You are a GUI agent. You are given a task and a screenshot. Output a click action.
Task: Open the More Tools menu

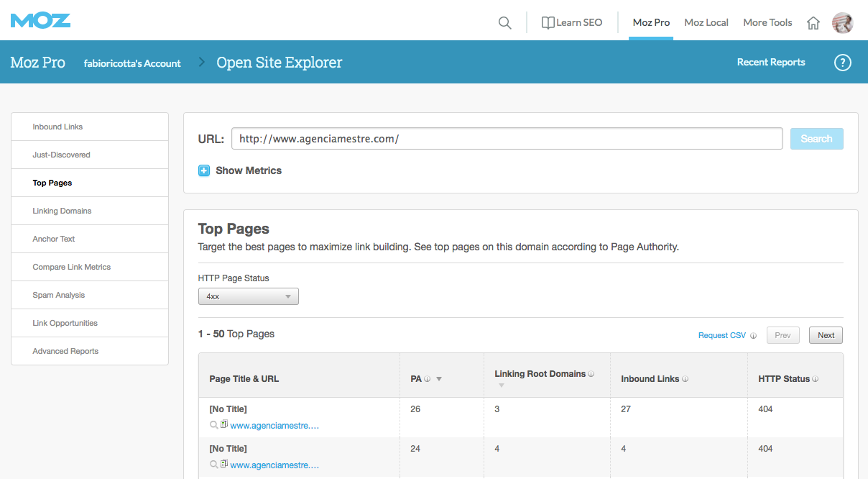767,22
